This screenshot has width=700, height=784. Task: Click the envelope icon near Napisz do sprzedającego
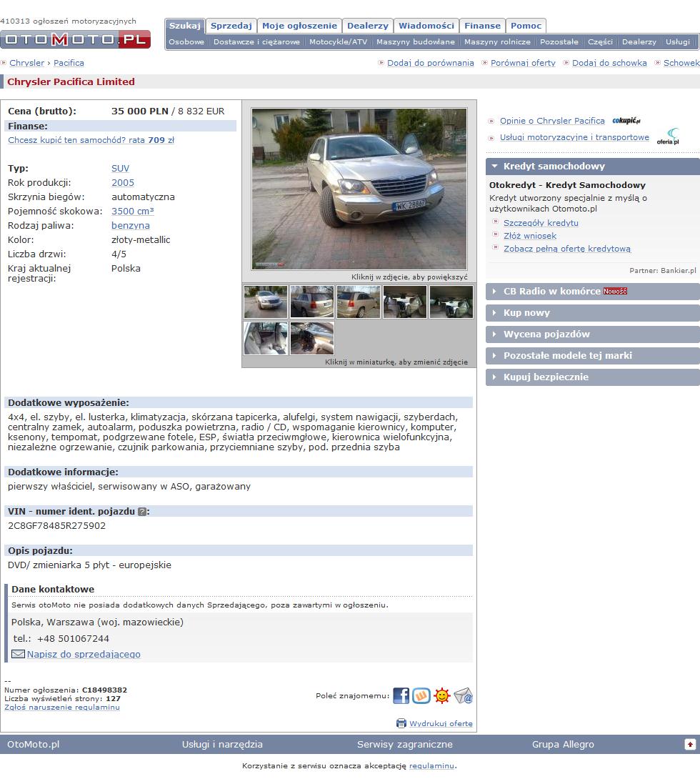(x=18, y=654)
